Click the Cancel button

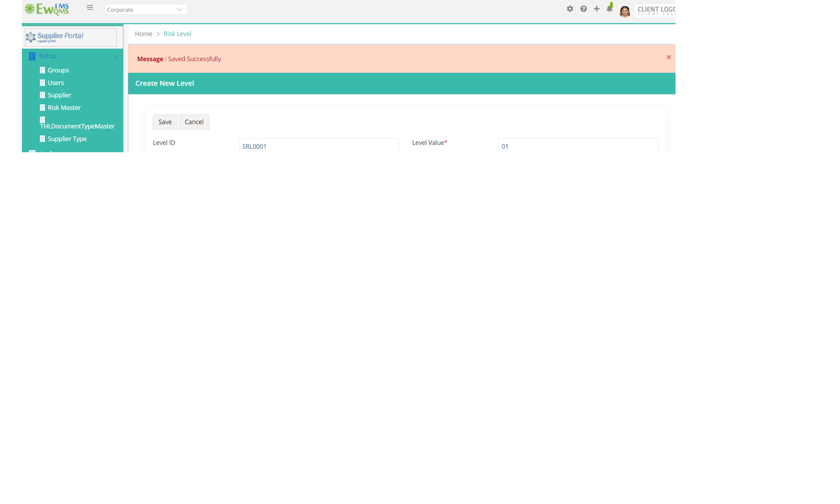[194, 122]
